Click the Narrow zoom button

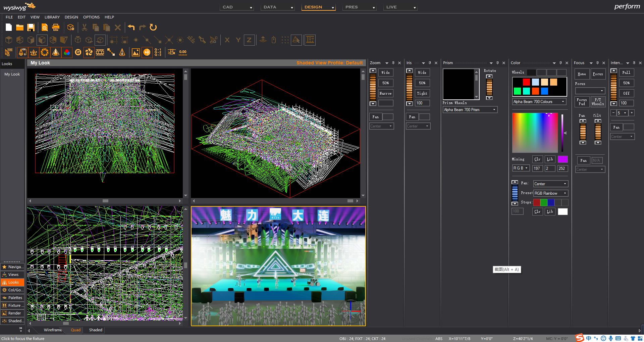385,93
